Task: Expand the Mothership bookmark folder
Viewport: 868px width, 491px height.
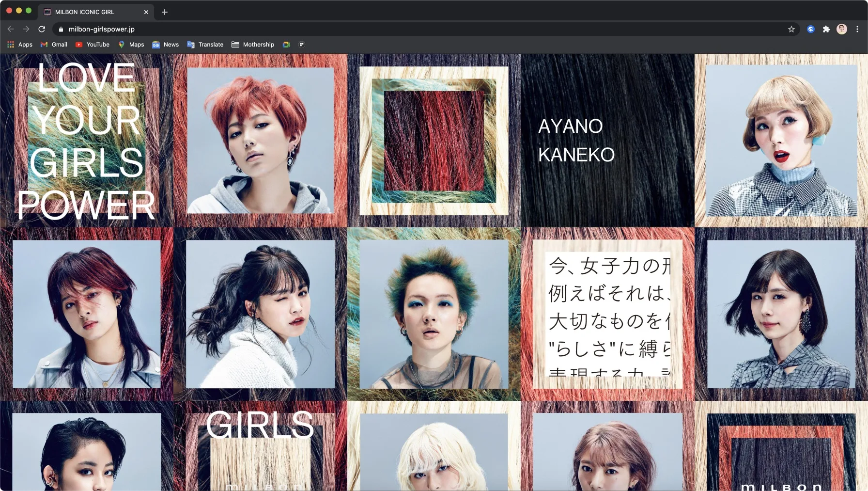Action: (253, 45)
